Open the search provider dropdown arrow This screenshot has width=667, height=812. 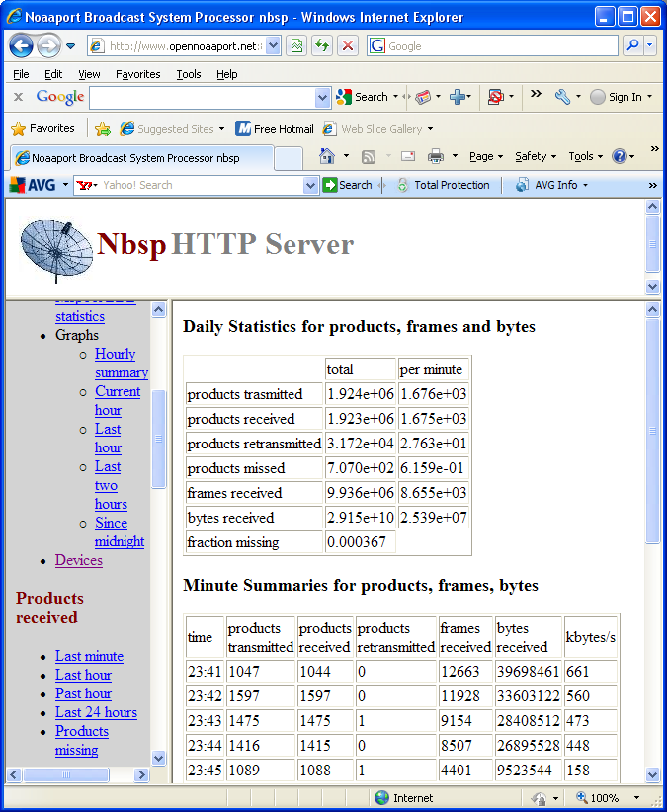click(650, 46)
